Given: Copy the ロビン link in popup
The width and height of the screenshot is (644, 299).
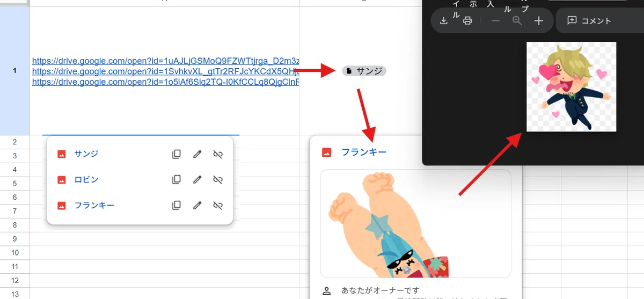Looking at the screenshot, I should [x=177, y=180].
